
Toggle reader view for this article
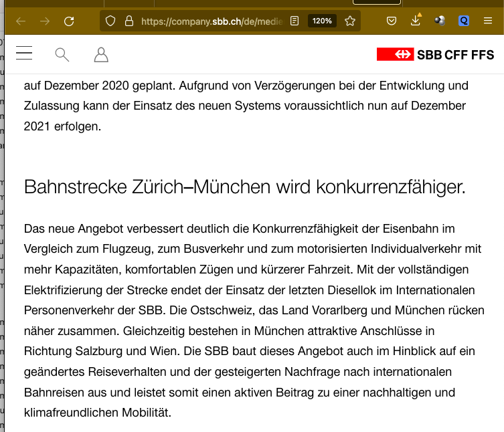295,21
